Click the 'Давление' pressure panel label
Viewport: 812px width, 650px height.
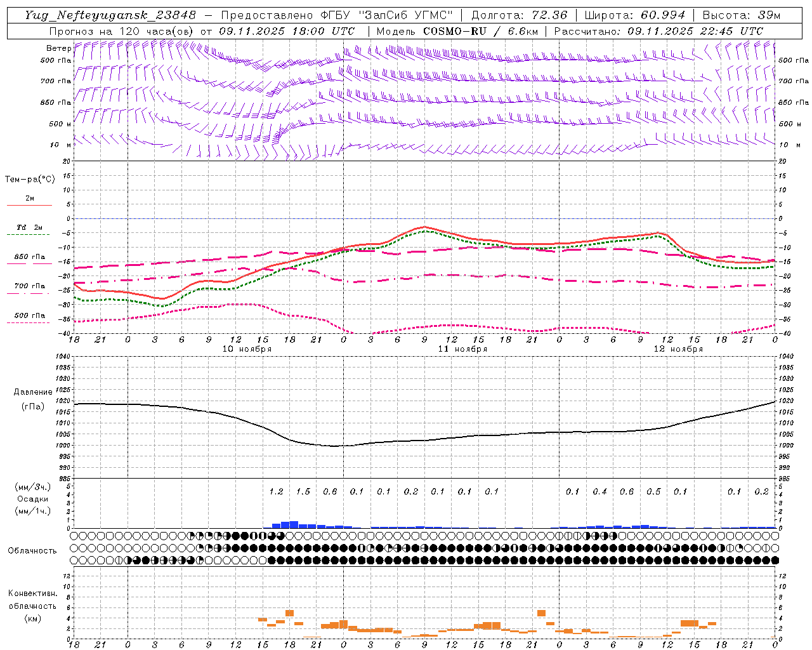pos(33,392)
